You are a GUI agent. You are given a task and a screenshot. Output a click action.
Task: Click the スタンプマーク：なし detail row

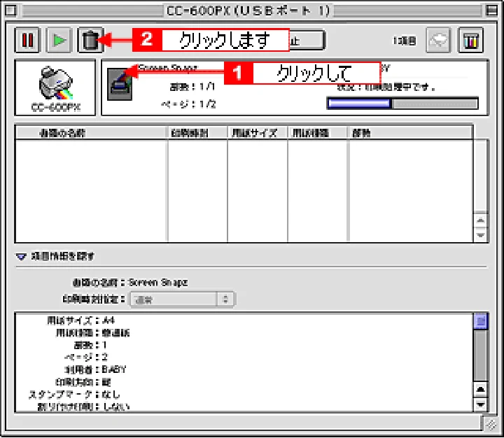[74, 395]
